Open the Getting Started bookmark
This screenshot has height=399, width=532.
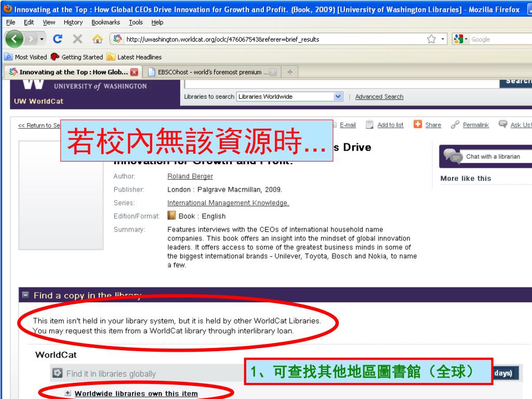(77, 57)
